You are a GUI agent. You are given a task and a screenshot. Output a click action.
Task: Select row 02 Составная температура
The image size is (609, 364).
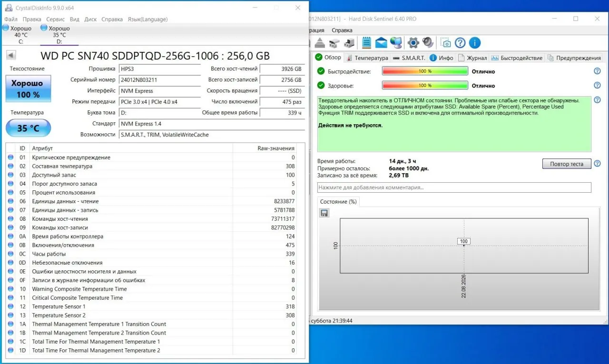[151, 167]
